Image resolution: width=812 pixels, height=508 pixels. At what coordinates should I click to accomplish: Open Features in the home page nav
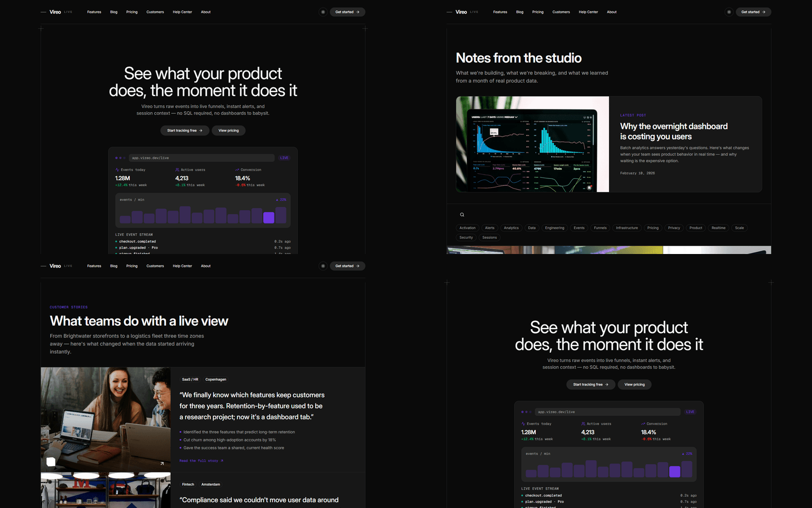(x=94, y=12)
